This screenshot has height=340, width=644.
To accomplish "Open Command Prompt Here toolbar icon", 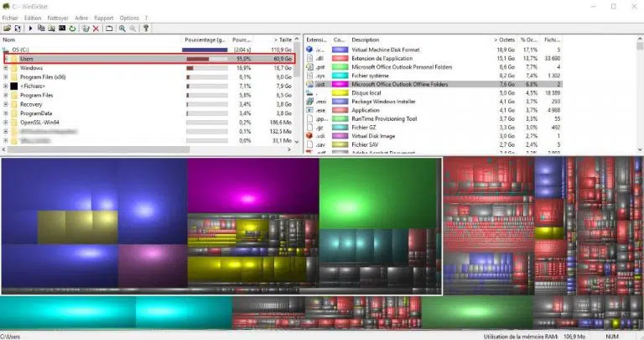I will tap(62, 29).
